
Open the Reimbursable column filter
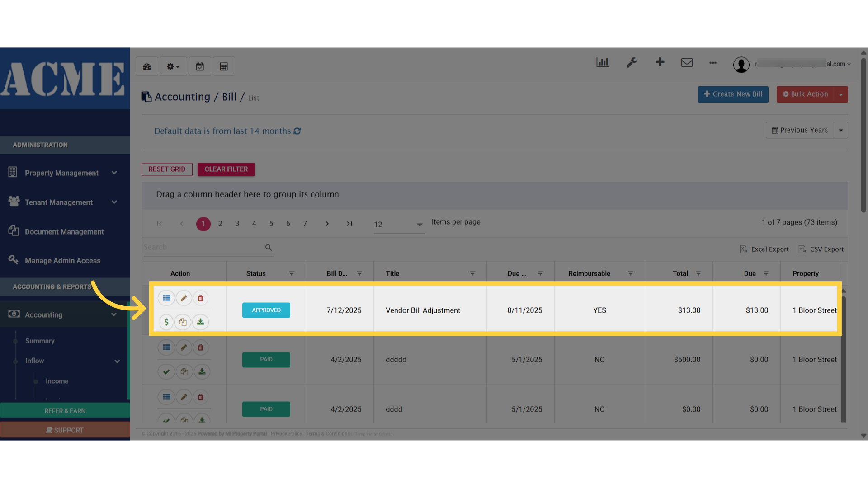[x=631, y=273]
